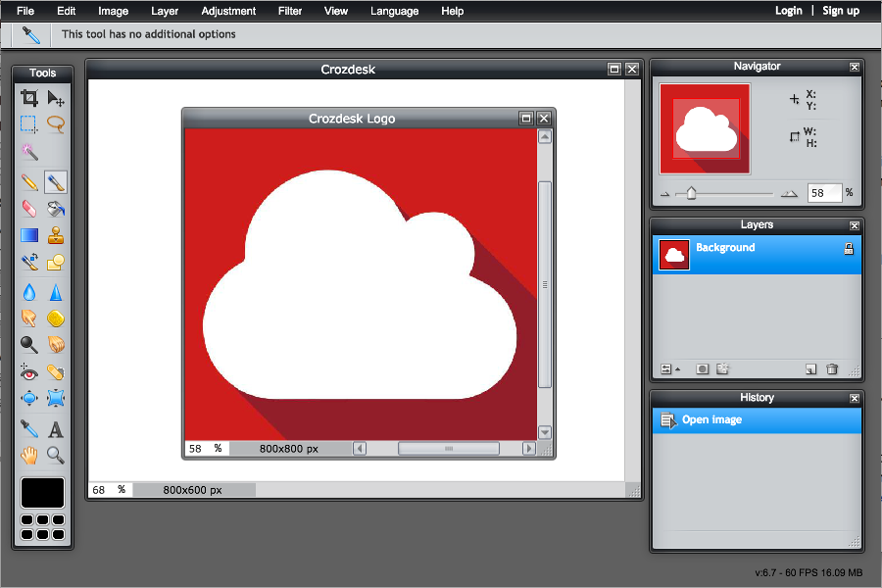Expand the Language menu
The height and width of the screenshot is (588, 882).
click(394, 11)
